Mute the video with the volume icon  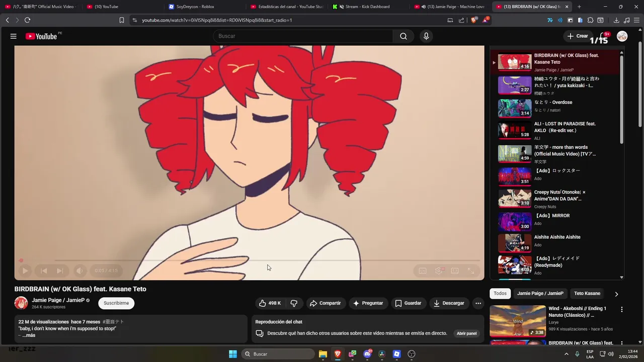point(79,270)
